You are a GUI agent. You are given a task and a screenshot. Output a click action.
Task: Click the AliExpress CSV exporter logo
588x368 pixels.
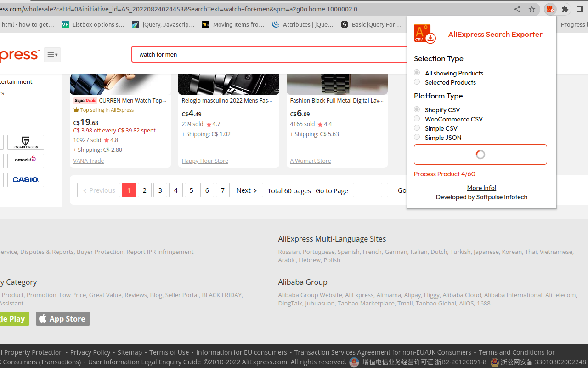coord(425,34)
